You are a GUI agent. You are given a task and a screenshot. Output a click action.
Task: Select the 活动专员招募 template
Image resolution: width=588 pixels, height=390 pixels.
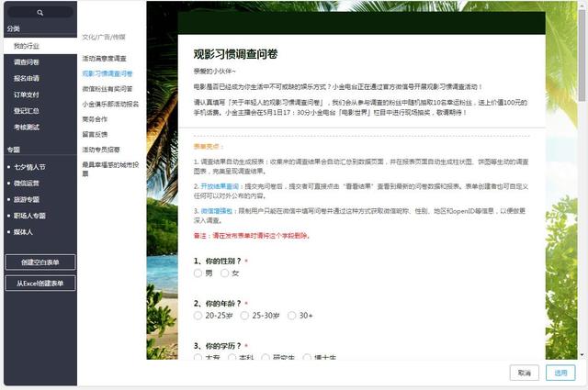point(101,150)
